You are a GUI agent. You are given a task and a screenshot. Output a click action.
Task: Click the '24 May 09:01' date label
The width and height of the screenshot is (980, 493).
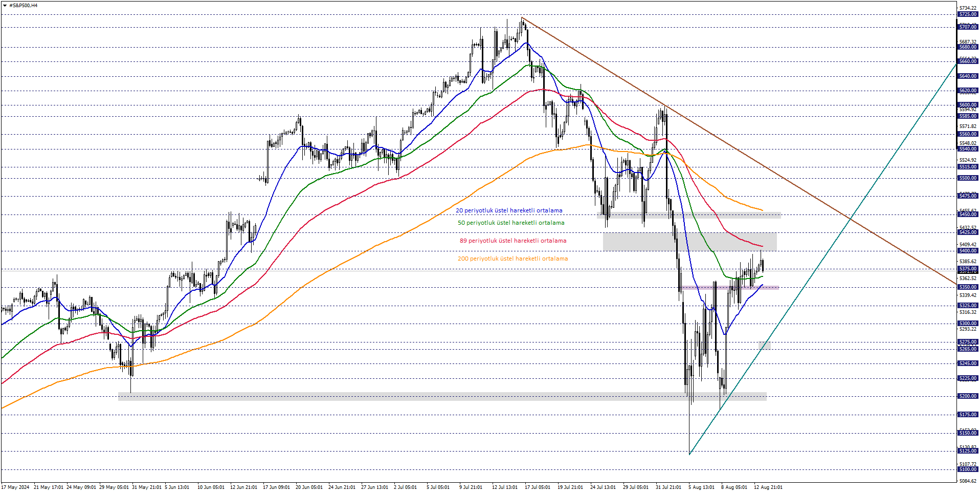click(x=81, y=487)
